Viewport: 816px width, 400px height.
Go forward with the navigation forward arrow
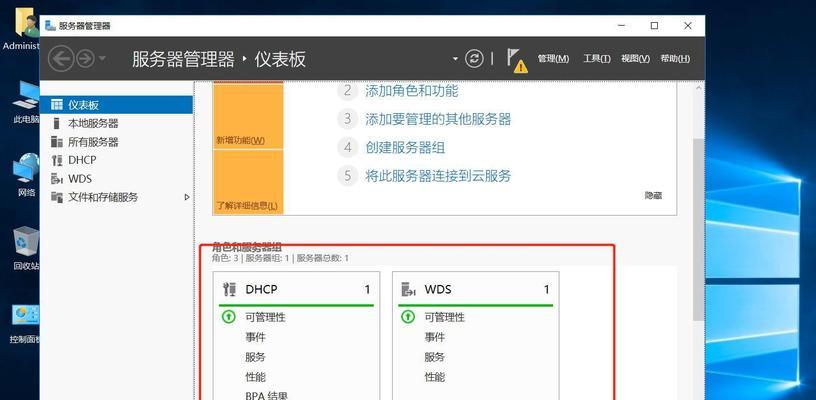pyautogui.click(x=85, y=58)
